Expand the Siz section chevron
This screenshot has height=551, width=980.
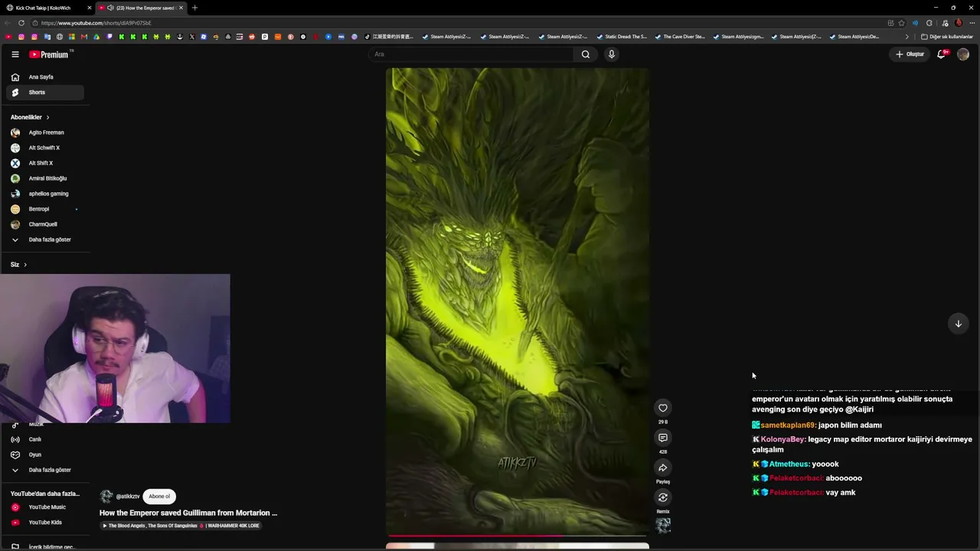[x=25, y=265]
